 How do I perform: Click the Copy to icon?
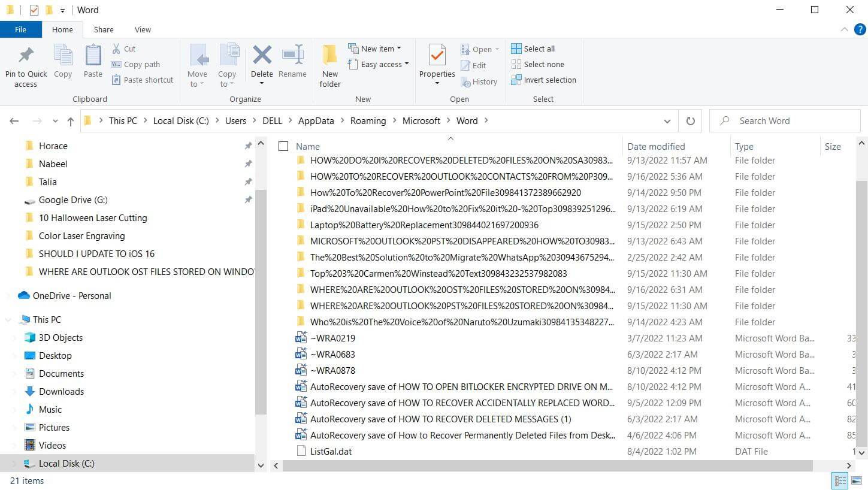pyautogui.click(x=228, y=55)
